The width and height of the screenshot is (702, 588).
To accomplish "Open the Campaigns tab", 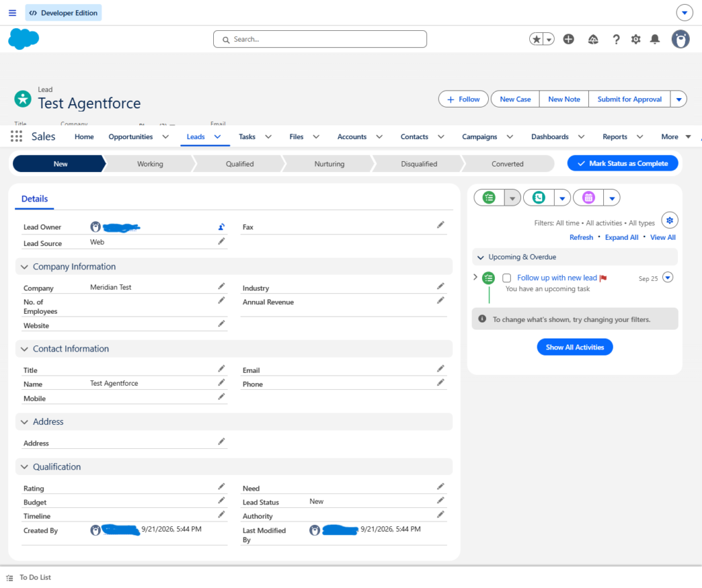I will (479, 136).
